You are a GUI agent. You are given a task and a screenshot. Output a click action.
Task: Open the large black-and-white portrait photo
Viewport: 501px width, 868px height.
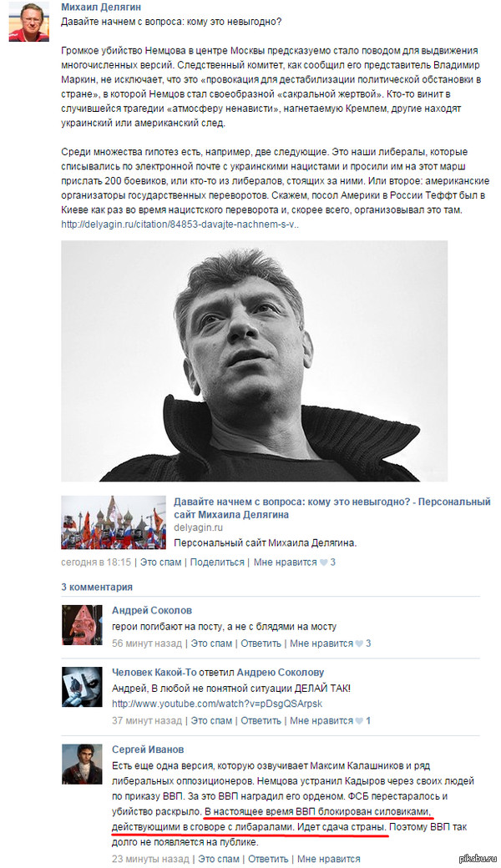point(254,361)
